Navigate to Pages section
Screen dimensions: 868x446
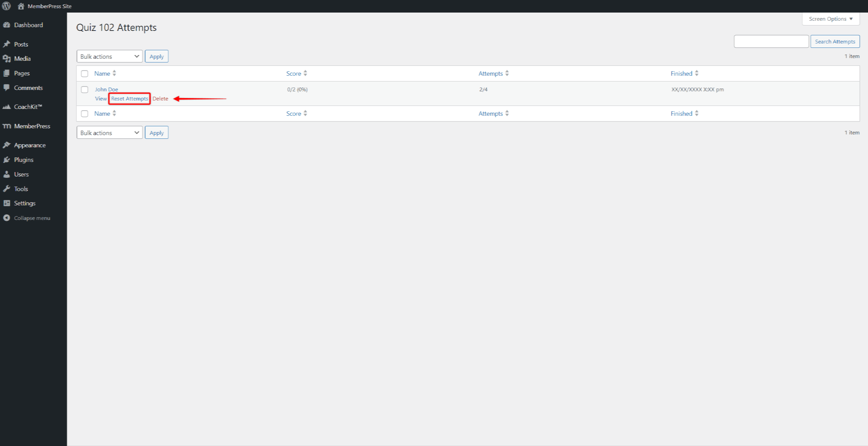click(21, 73)
